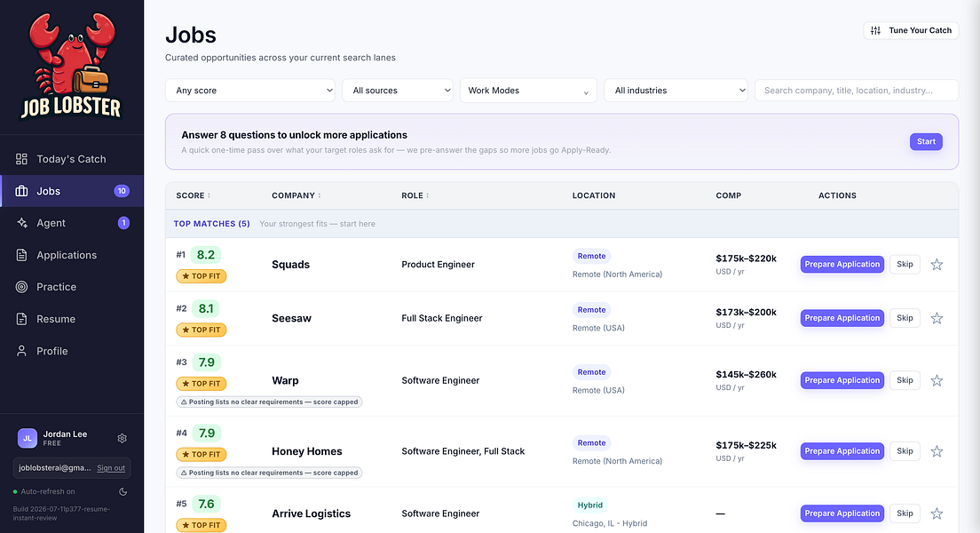Start the 8 questions unlock flow

click(x=926, y=141)
